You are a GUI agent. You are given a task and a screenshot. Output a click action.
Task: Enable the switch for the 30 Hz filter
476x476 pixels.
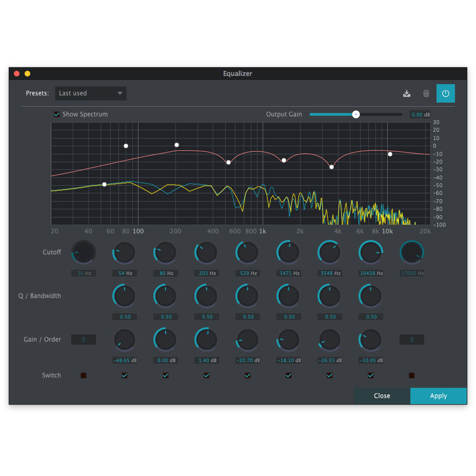click(84, 375)
